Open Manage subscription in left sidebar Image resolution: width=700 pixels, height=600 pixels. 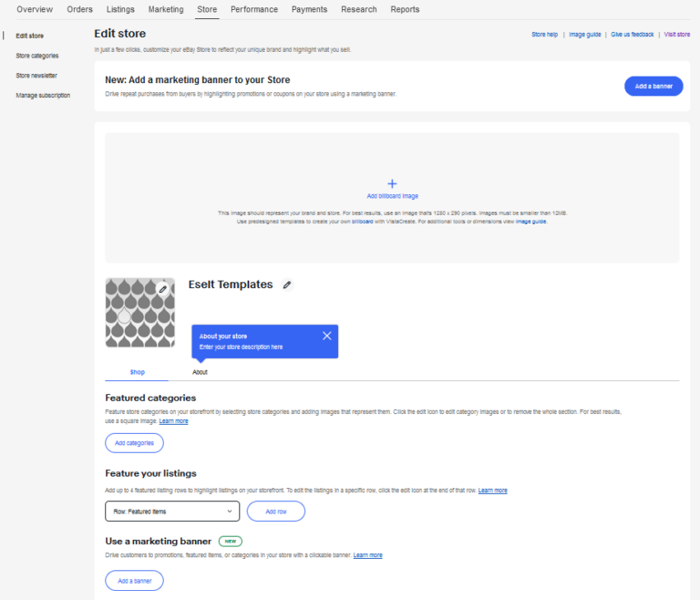pyautogui.click(x=43, y=95)
